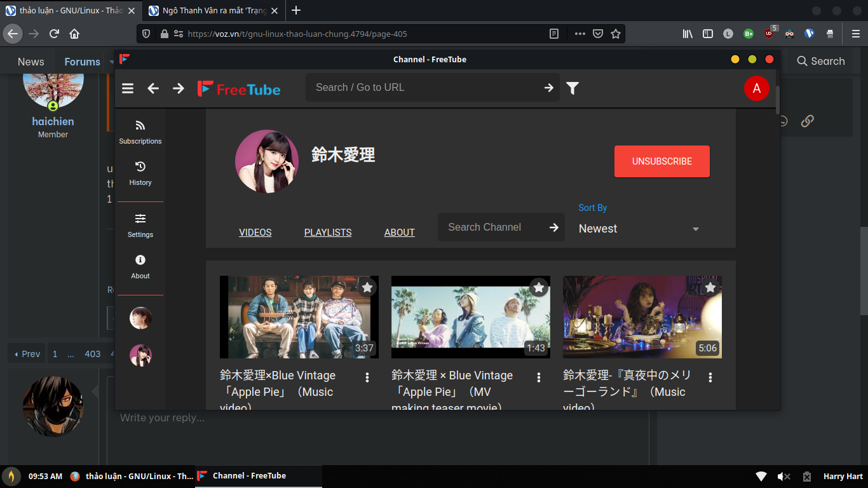868x488 pixels.
Task: Open the About item in FreeTube sidebar
Action: click(140, 267)
